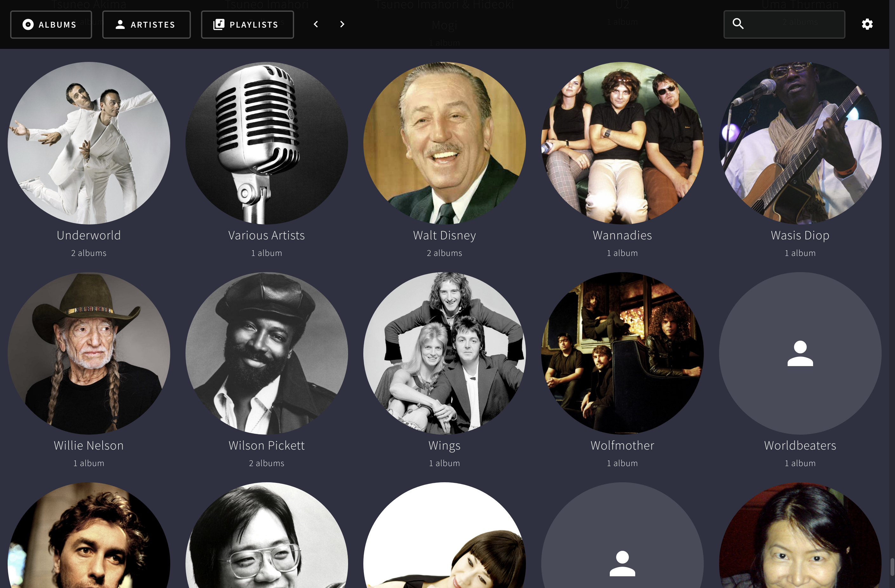This screenshot has height=588, width=895.
Task: Click the microphone image for Various Artists
Action: pos(266,143)
